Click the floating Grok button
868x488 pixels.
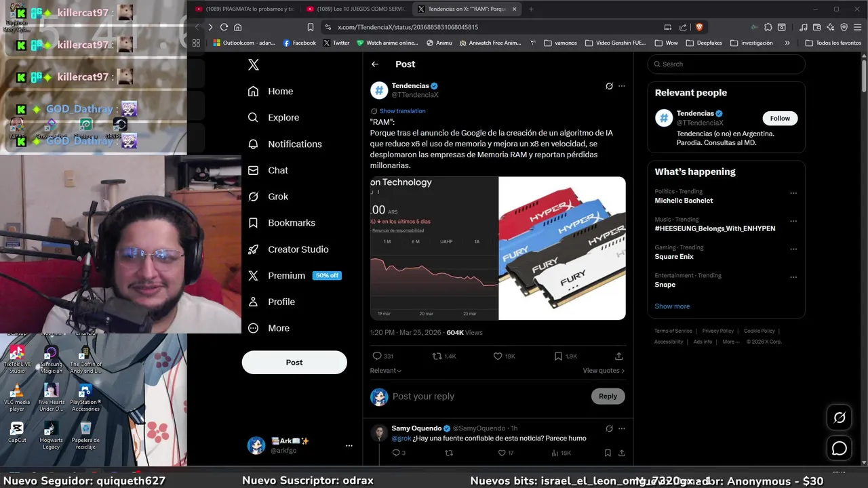pyautogui.click(x=840, y=418)
